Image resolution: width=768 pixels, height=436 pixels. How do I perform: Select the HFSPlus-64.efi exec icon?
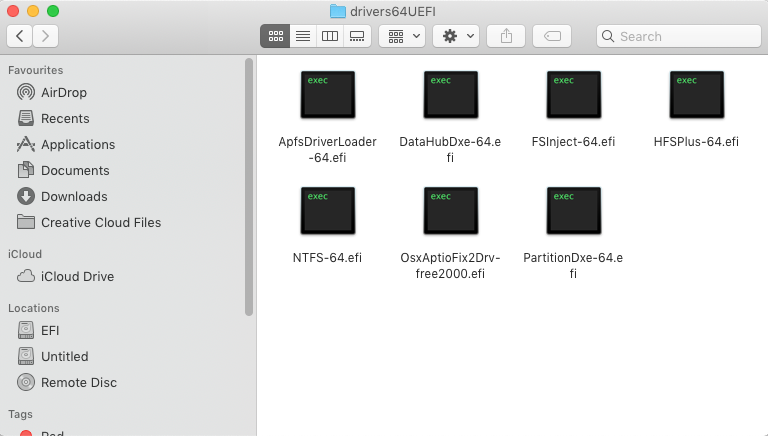point(696,95)
